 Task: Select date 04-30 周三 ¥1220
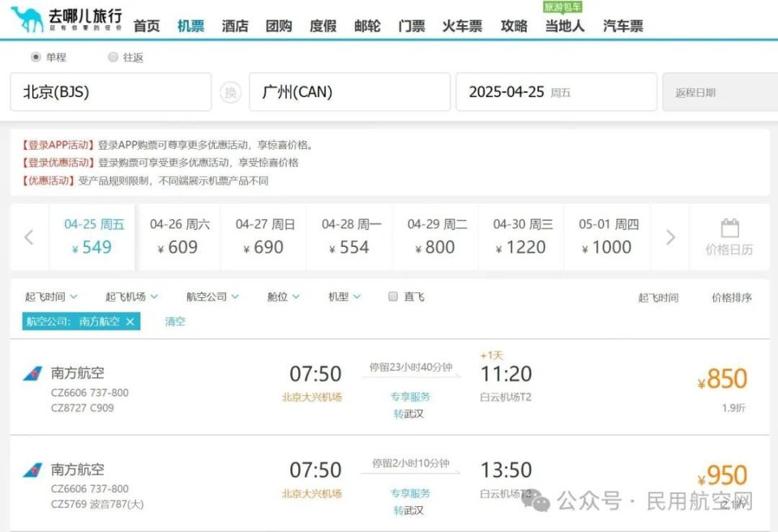click(522, 237)
